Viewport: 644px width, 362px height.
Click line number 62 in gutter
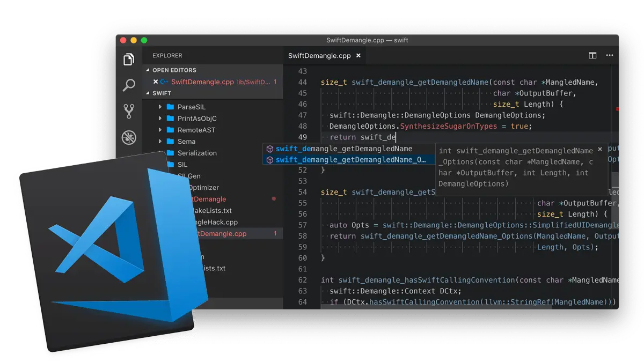pos(302,280)
